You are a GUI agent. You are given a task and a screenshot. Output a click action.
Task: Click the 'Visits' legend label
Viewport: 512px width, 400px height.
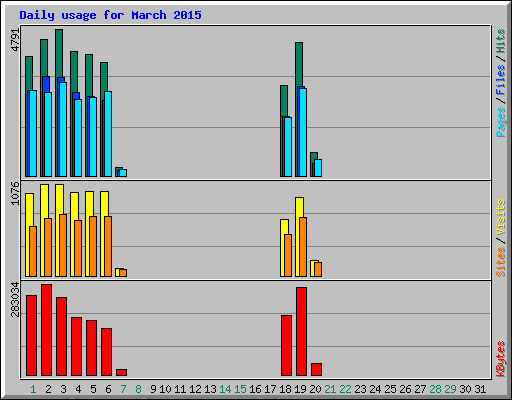501,217
